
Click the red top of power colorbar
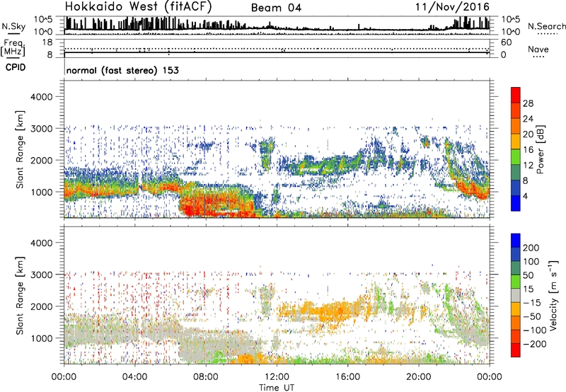pos(516,95)
